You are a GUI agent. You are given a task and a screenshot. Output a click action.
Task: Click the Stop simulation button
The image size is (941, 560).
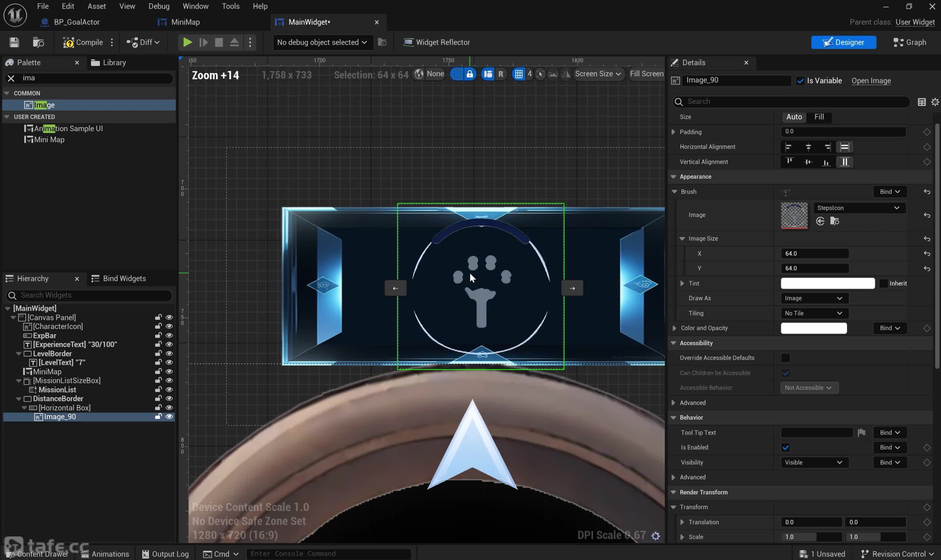[219, 42]
